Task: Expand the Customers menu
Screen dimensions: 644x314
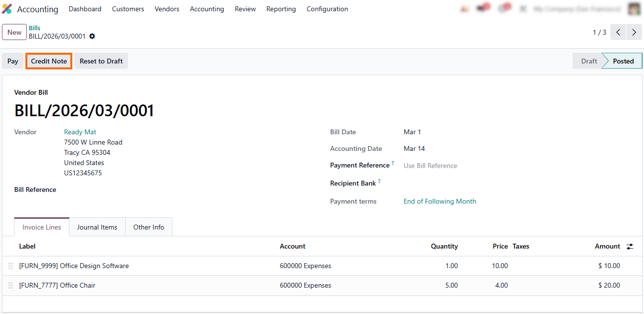Action: pos(128,9)
